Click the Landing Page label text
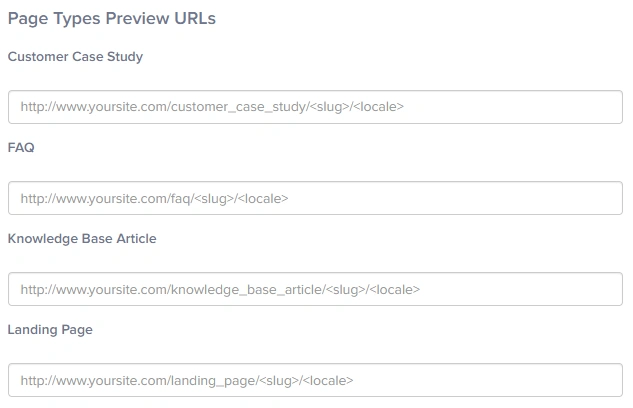The height and width of the screenshot is (408, 633). tap(50, 329)
